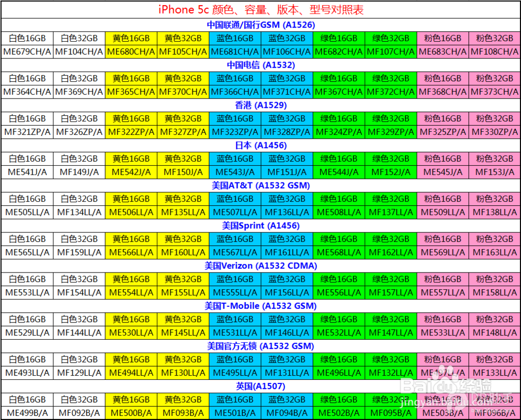Select the 香港 (A1529) header

[x=261, y=105]
